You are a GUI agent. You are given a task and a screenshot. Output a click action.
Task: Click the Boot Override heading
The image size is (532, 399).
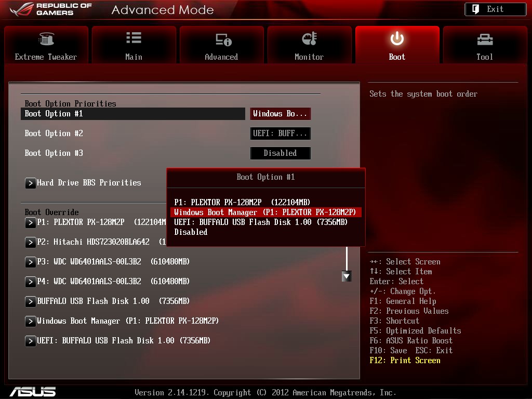click(51, 212)
